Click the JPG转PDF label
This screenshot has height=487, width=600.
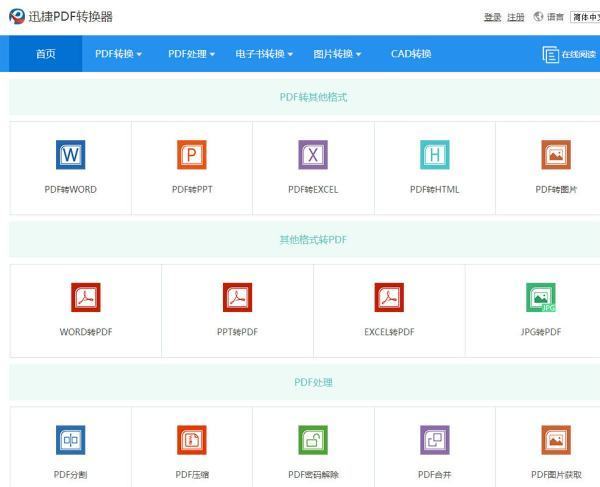[541, 332]
